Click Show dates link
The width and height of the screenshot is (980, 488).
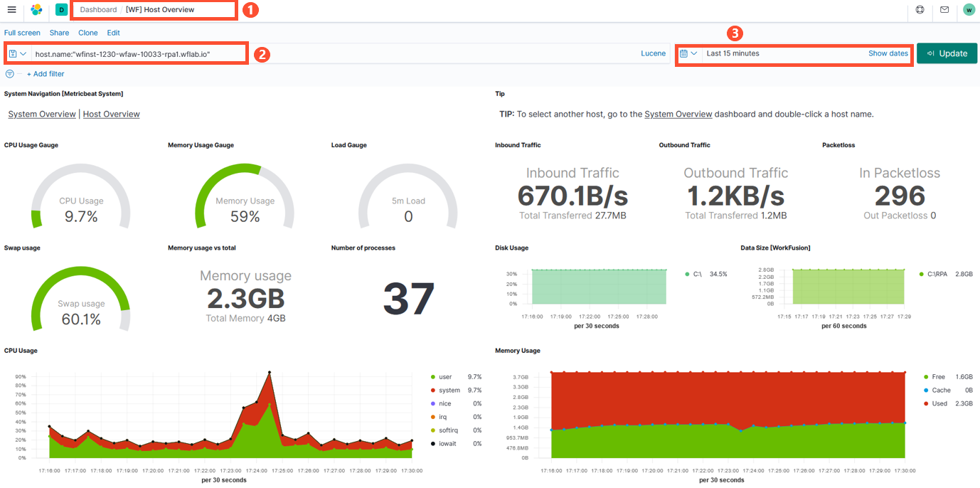click(x=888, y=53)
